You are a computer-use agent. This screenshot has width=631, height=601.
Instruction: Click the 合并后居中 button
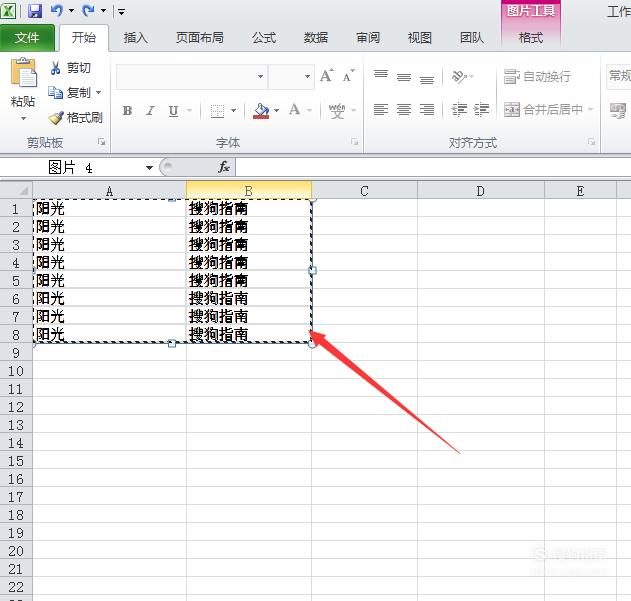(x=543, y=109)
